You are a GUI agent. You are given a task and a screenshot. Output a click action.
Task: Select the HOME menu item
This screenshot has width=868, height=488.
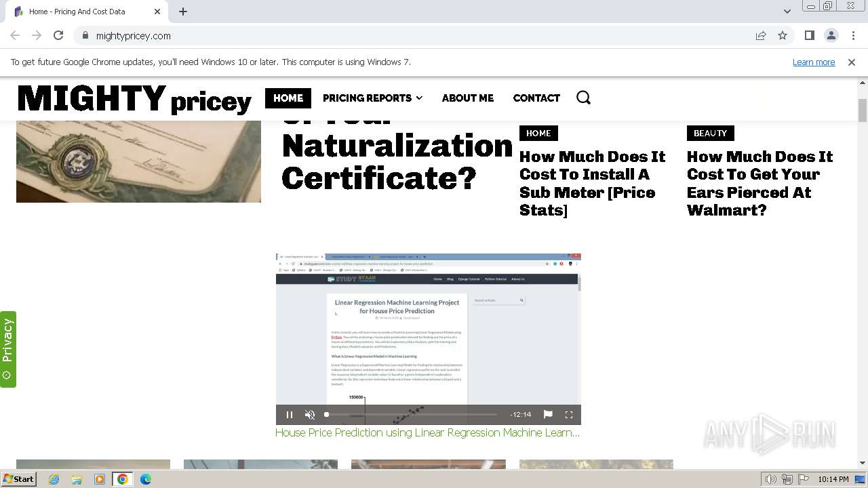(x=288, y=98)
